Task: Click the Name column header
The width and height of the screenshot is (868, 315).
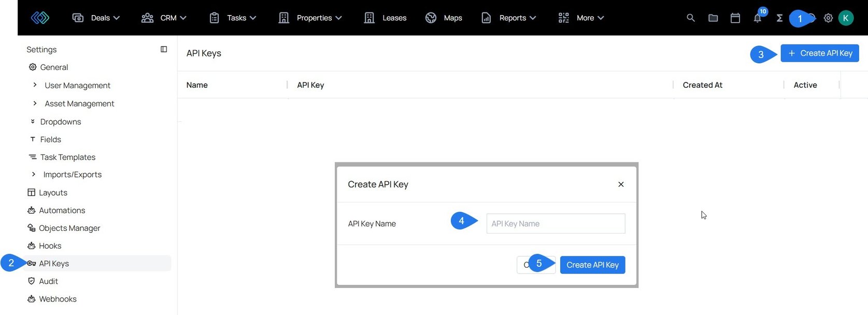Action: pyautogui.click(x=197, y=85)
